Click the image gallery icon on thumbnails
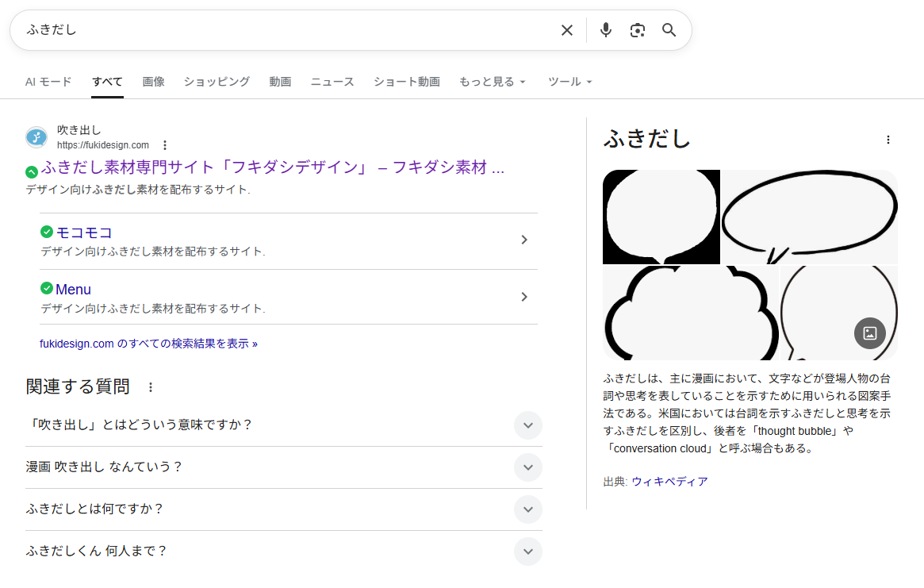This screenshot has height=588, width=924. [869, 333]
